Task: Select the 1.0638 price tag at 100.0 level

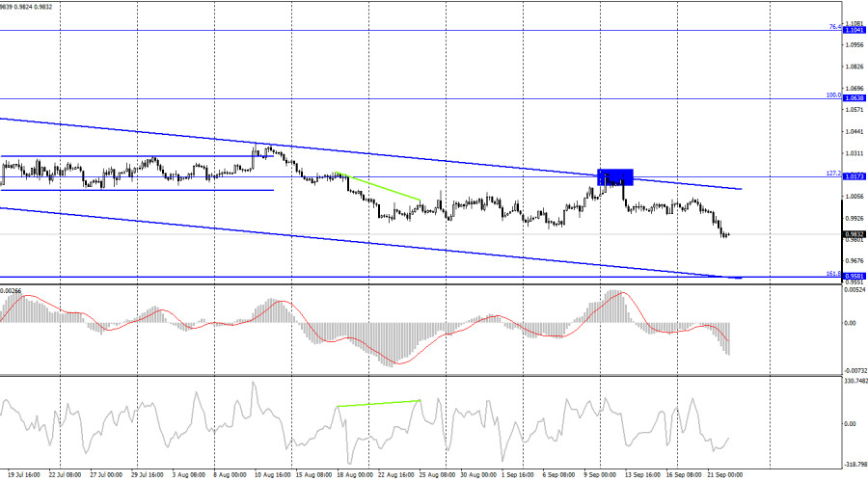Action: (x=854, y=98)
